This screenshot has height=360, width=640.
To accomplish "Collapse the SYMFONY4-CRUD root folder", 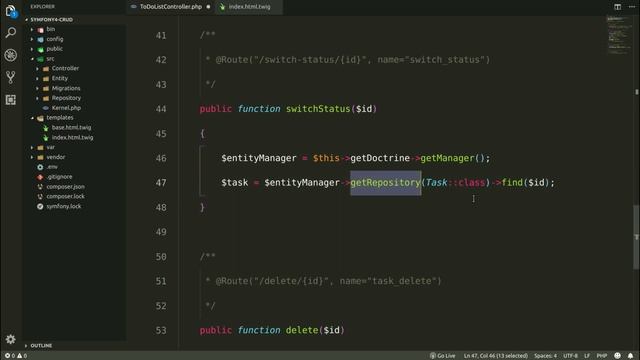I will pos(27,20).
